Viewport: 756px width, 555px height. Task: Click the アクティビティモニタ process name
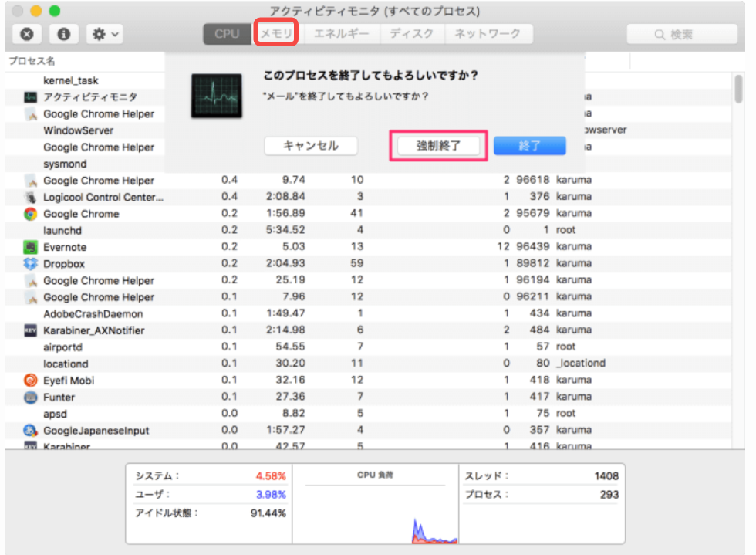coord(90,97)
